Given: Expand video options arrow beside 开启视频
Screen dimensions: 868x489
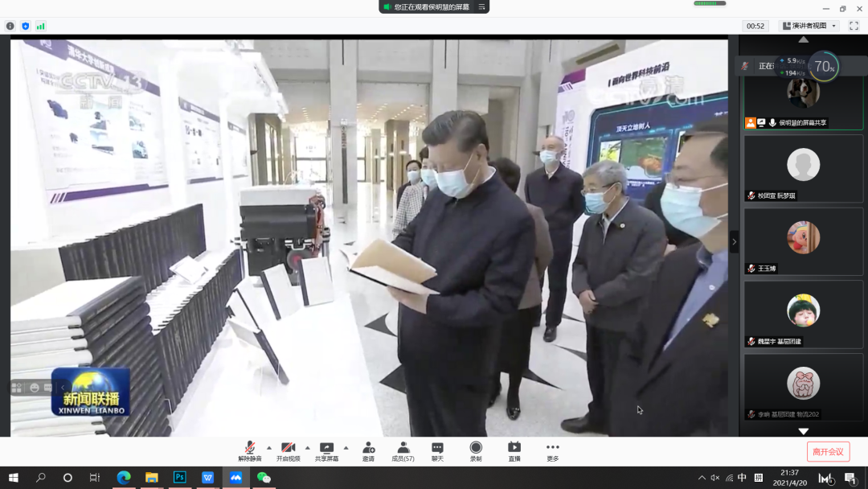Looking at the screenshot, I should point(307,448).
